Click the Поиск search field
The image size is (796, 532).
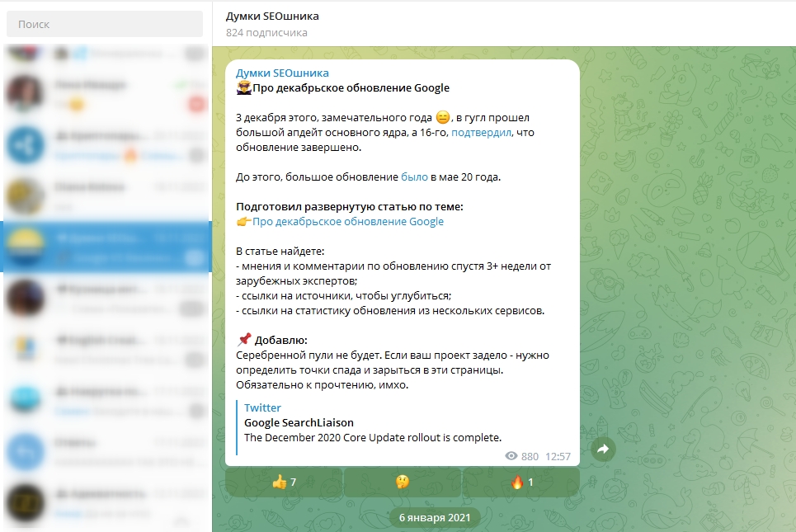pos(105,24)
